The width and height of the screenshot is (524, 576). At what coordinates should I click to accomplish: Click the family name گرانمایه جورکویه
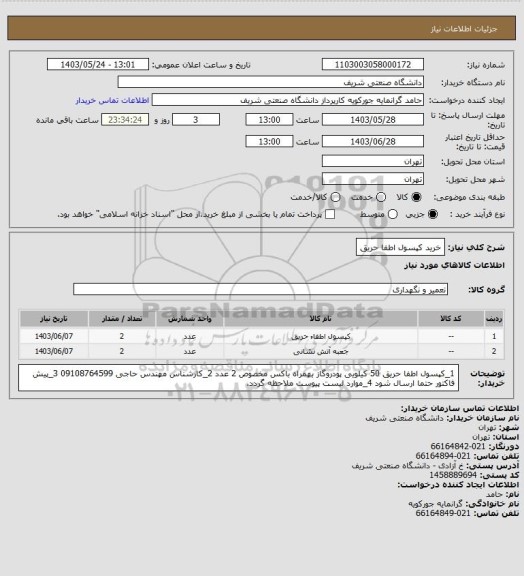(x=435, y=504)
